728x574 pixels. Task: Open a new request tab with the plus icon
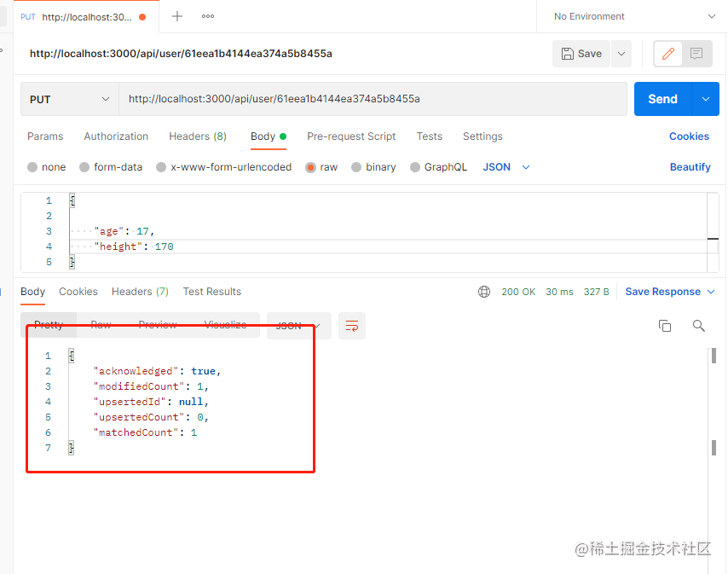click(x=176, y=15)
